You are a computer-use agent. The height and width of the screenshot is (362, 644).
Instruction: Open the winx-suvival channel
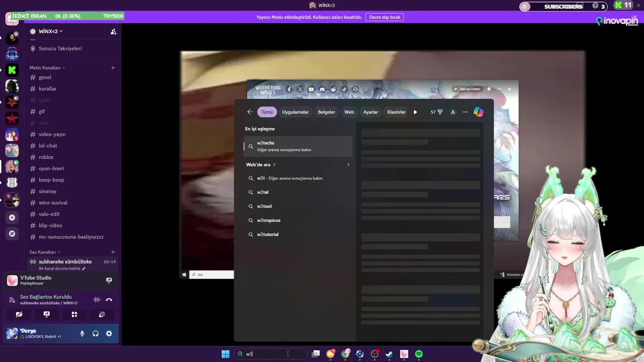pos(72,203)
